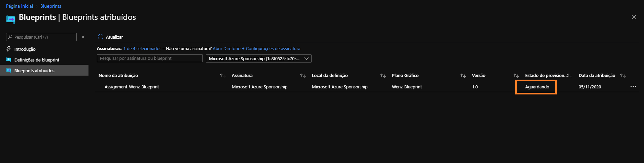Open more options for Assignment-Wenz-Blueprint row
This screenshot has width=644, height=163.
(633, 86)
